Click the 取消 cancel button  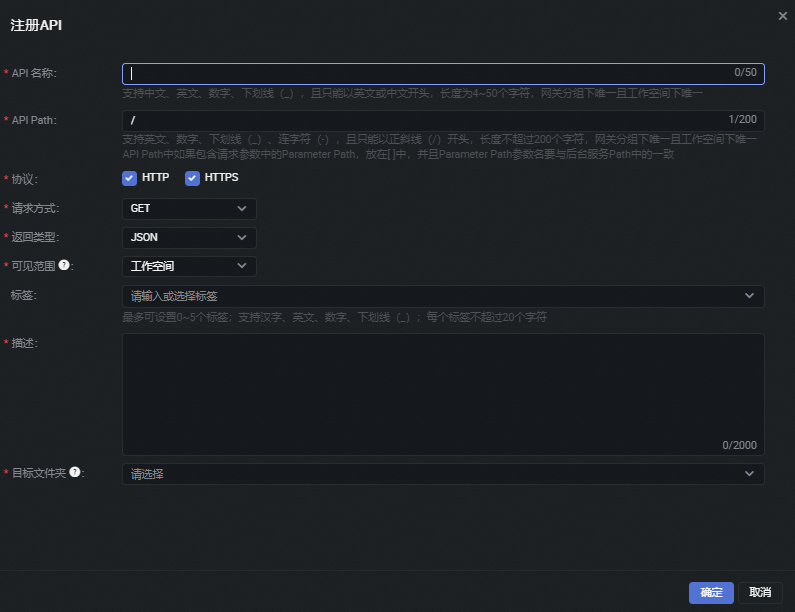point(760,592)
